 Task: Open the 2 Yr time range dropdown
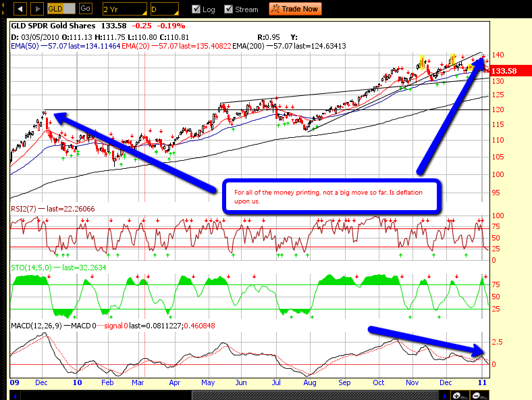tap(124, 9)
